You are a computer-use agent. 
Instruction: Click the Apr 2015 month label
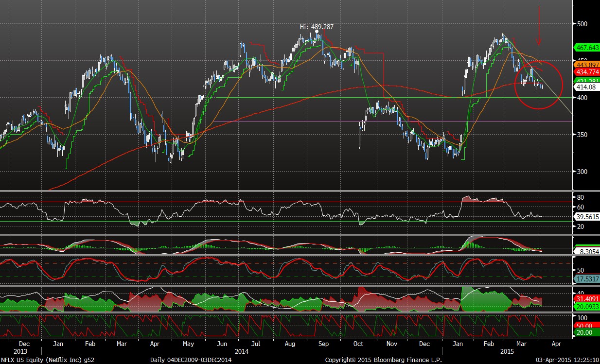tap(556, 343)
